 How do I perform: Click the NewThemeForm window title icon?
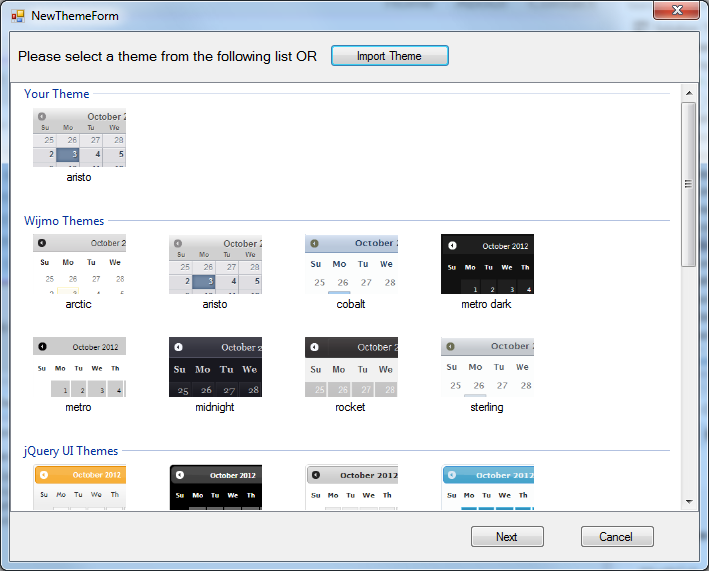17,16
